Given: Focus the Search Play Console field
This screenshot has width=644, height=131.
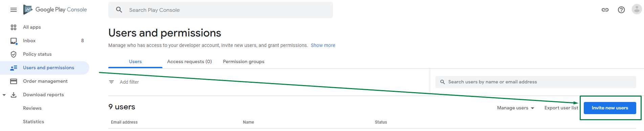Looking at the screenshot, I should point(221,10).
